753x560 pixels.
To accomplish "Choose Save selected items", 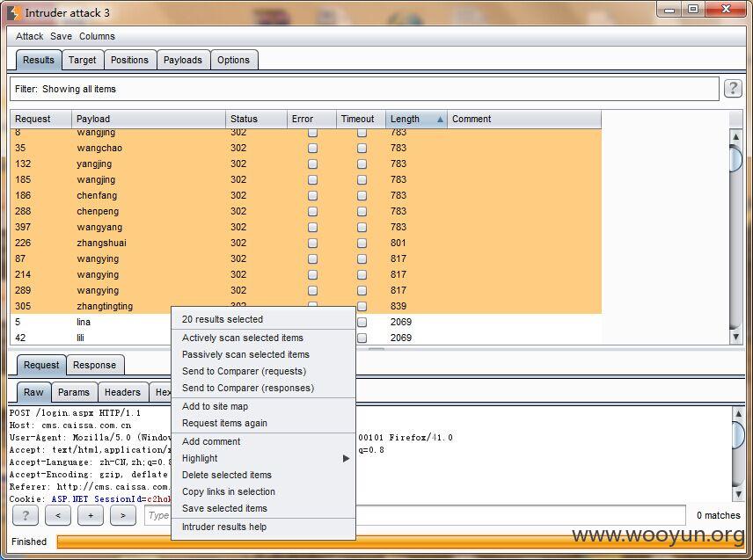I will click(263, 508).
